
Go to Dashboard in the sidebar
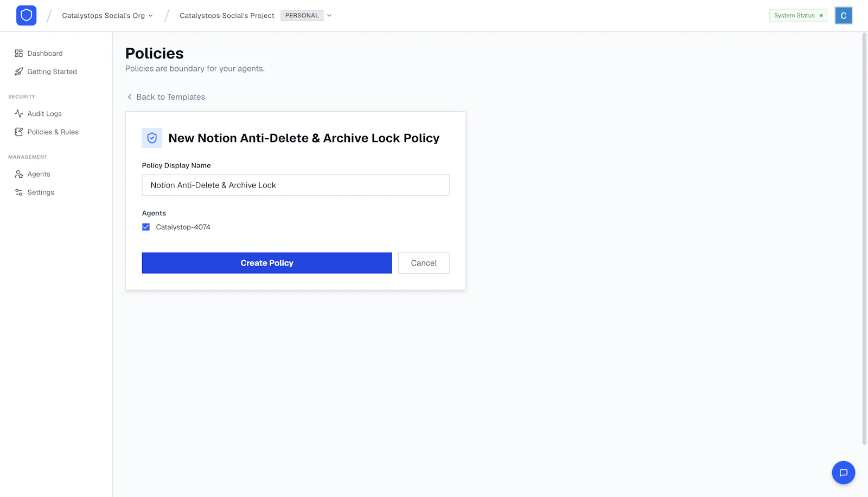pyautogui.click(x=45, y=53)
